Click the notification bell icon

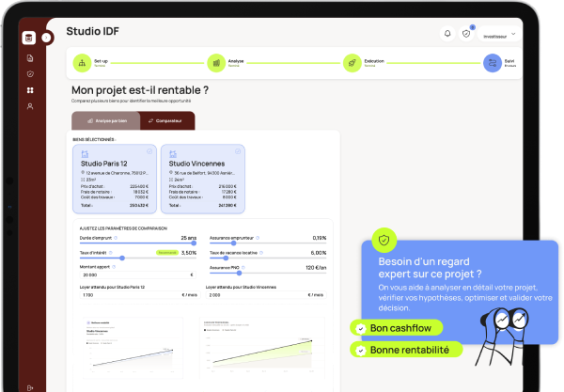tap(447, 34)
